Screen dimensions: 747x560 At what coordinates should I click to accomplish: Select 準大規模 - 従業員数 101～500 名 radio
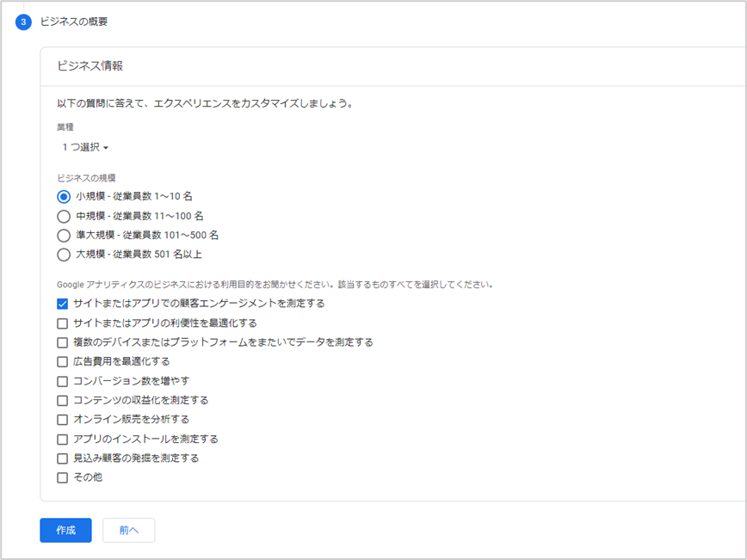(64, 235)
